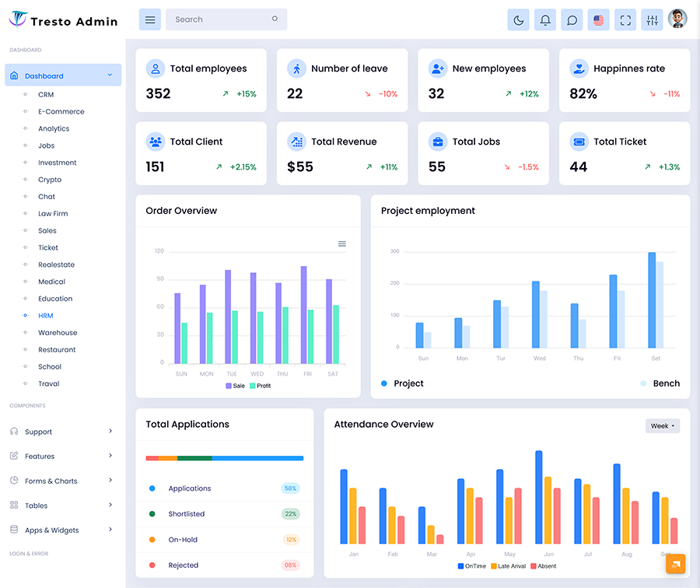Open the Education dashboard link

pos(55,299)
